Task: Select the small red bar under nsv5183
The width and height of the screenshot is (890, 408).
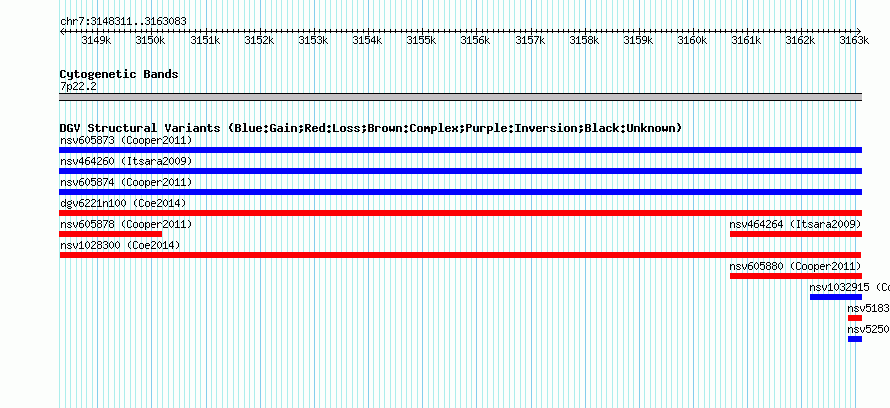Action: tap(855, 318)
